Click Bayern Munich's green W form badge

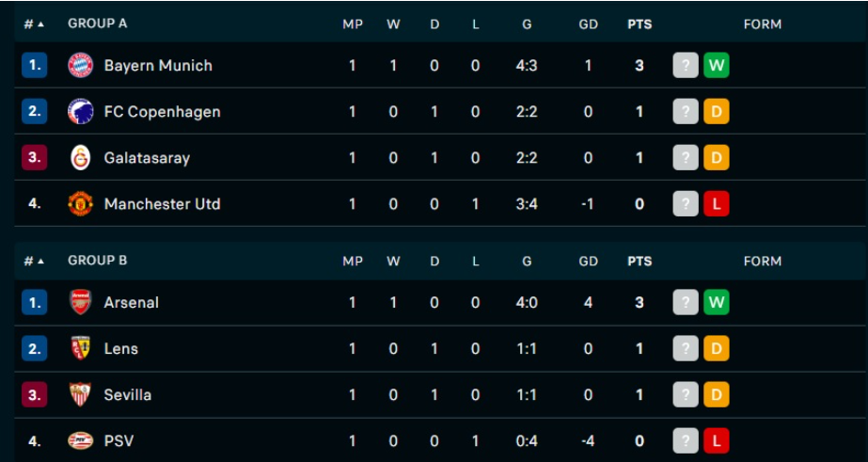coord(716,65)
